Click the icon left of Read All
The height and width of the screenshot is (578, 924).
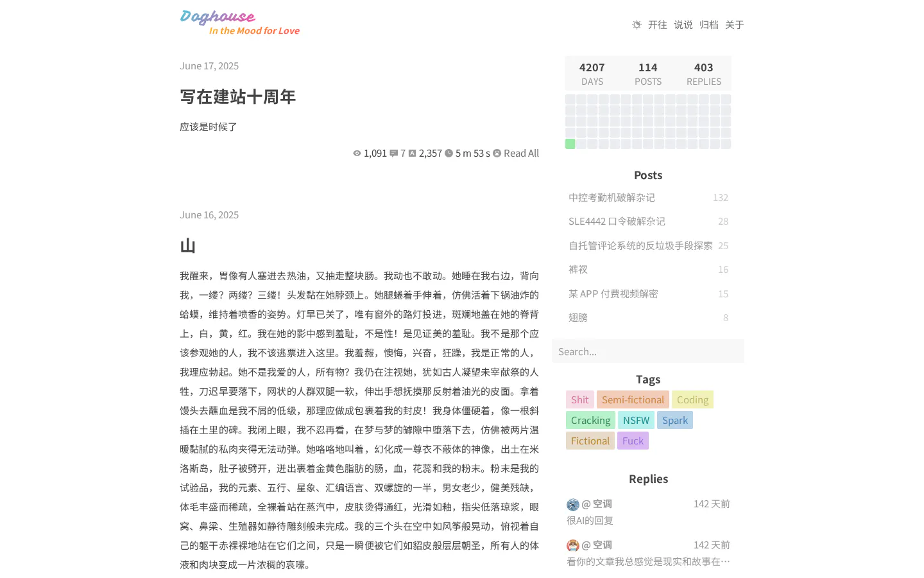pyautogui.click(x=497, y=153)
